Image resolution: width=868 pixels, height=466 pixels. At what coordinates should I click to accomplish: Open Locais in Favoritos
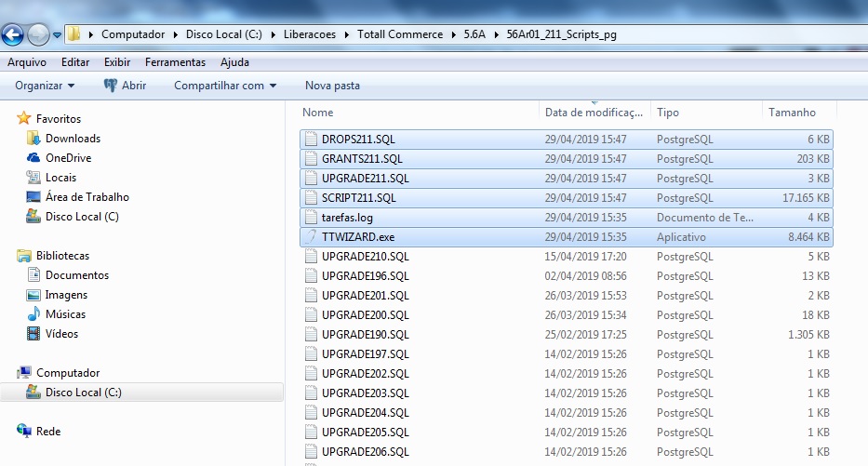(x=60, y=177)
